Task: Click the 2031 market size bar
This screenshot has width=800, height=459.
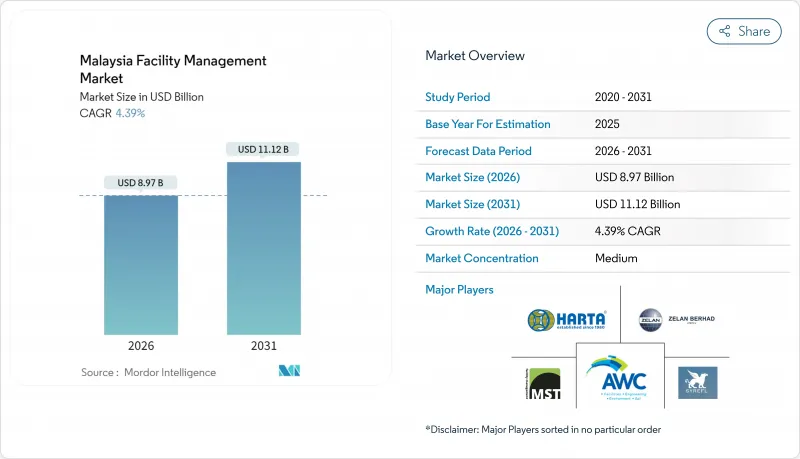Action: point(264,248)
